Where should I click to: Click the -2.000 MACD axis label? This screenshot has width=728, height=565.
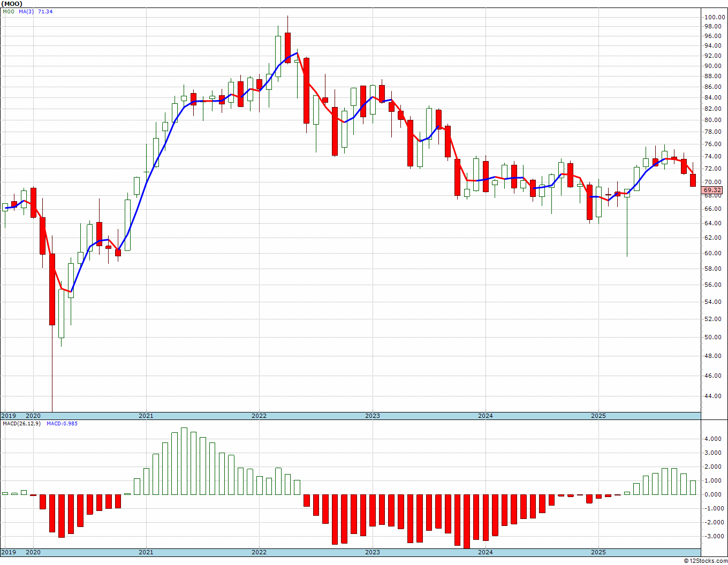(x=715, y=522)
